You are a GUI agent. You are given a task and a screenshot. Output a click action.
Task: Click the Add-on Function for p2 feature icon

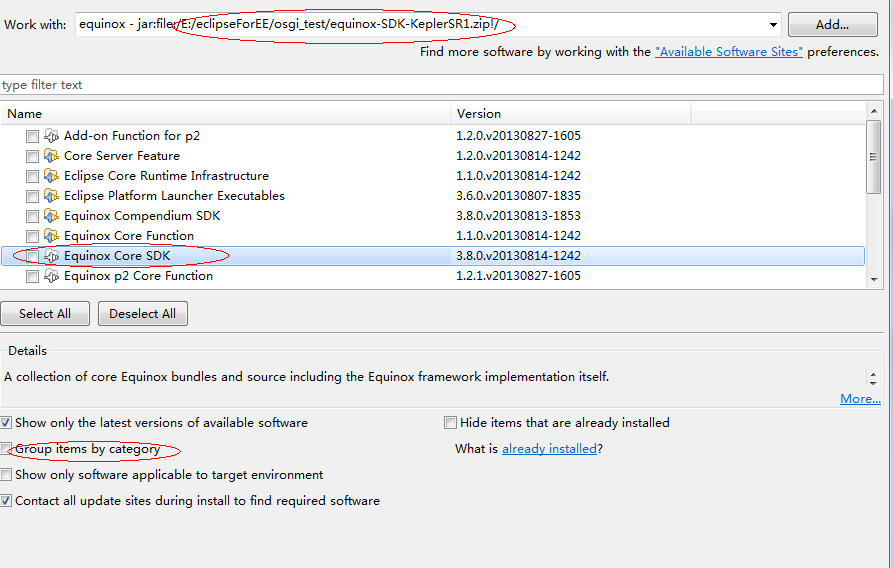[52, 136]
